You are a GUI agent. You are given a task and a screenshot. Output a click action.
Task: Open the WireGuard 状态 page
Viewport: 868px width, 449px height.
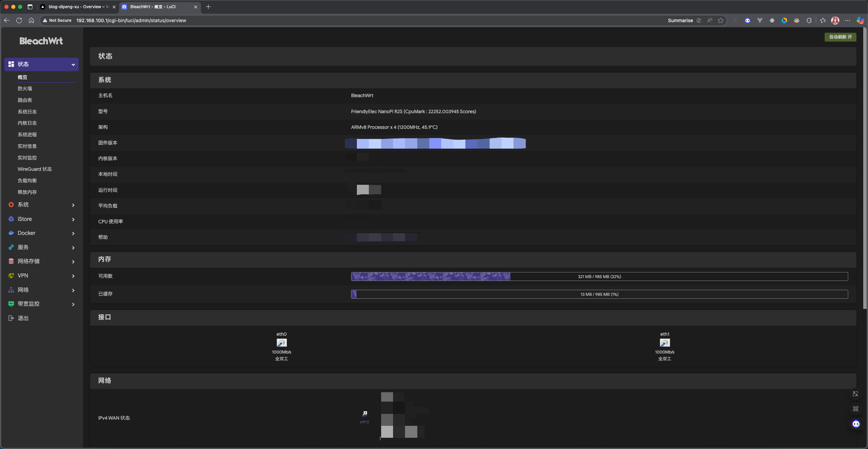click(x=35, y=169)
